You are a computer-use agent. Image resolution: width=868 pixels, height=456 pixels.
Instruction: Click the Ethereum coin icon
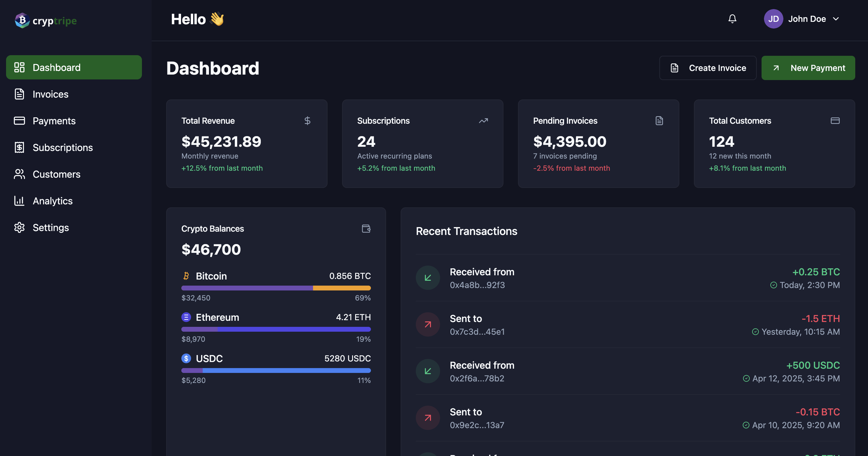point(186,317)
